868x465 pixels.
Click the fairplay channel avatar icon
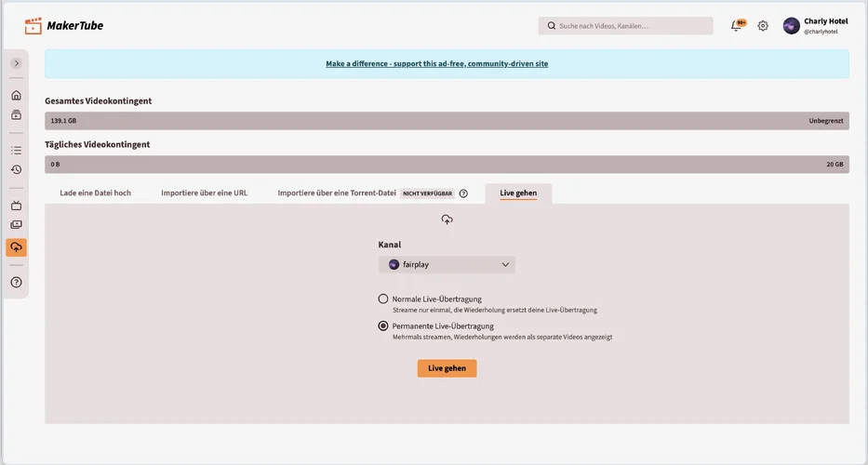(x=394, y=265)
